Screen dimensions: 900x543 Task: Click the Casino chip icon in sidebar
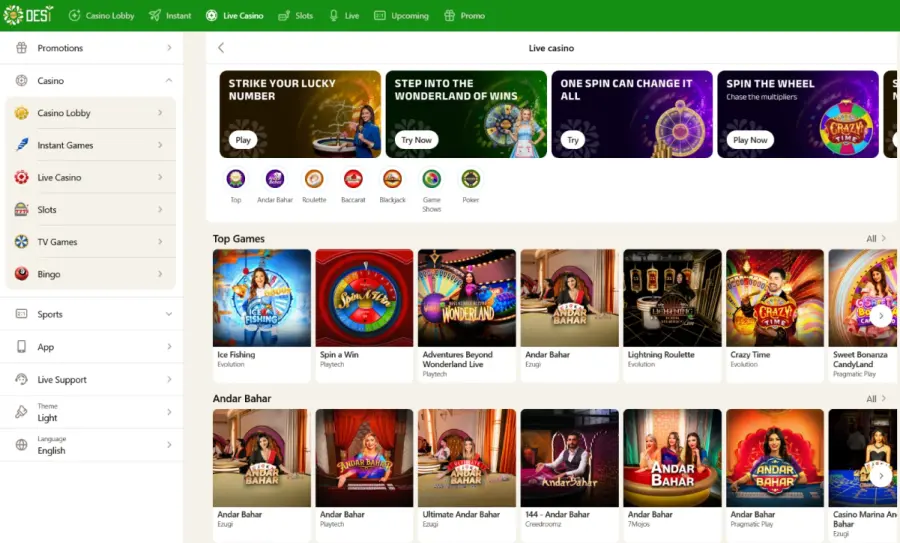(x=21, y=80)
